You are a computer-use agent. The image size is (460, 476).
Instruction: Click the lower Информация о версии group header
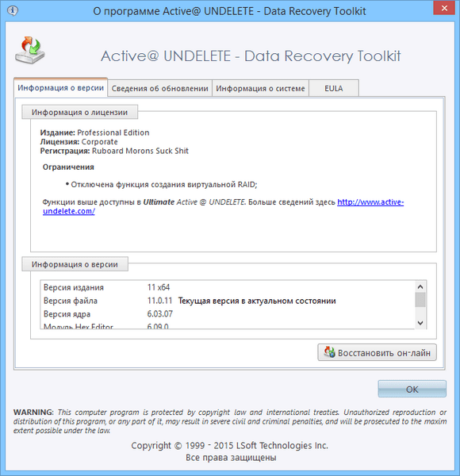pyautogui.click(x=75, y=264)
